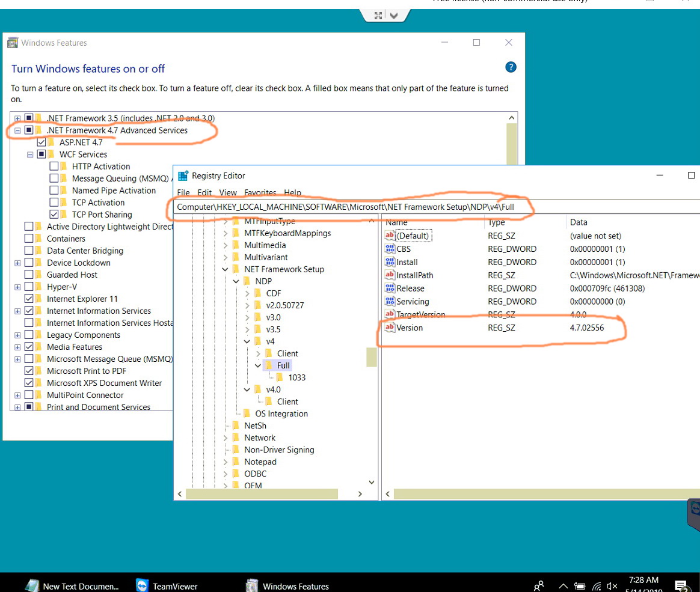Screen dimensions: 700x592
Task: Click the registry tree left scroll arrow
Action: click(x=179, y=494)
